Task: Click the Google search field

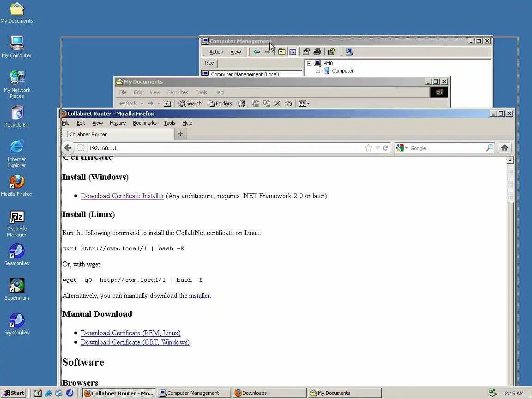Action: (x=447, y=148)
